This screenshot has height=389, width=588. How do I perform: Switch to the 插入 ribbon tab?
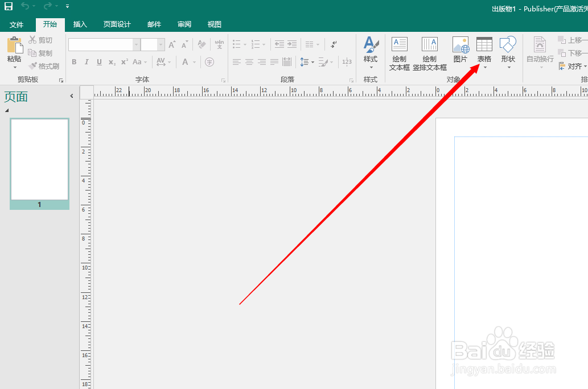point(80,24)
